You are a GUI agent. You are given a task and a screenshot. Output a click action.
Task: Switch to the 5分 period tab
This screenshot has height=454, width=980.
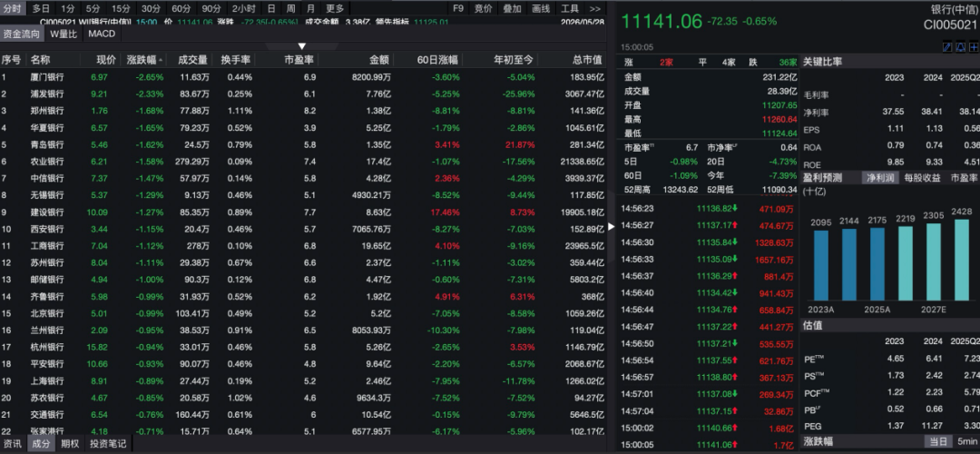(x=93, y=9)
